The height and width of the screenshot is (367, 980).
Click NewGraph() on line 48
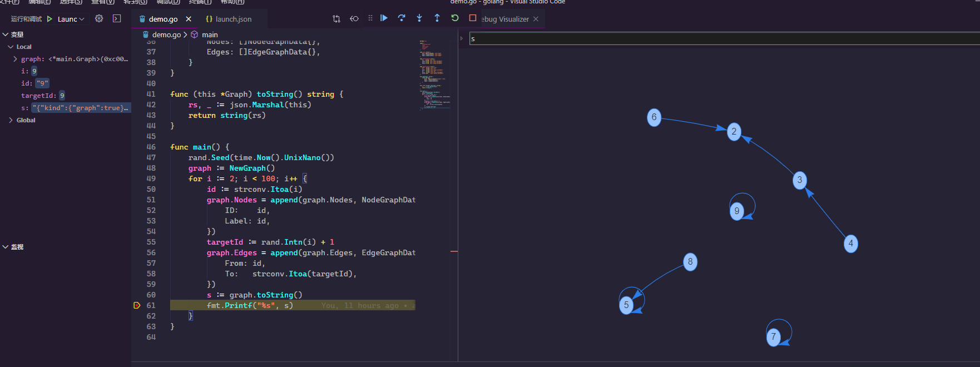pyautogui.click(x=252, y=168)
